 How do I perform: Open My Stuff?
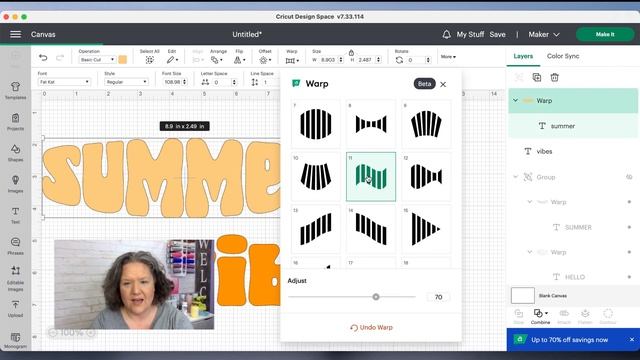coord(470,35)
